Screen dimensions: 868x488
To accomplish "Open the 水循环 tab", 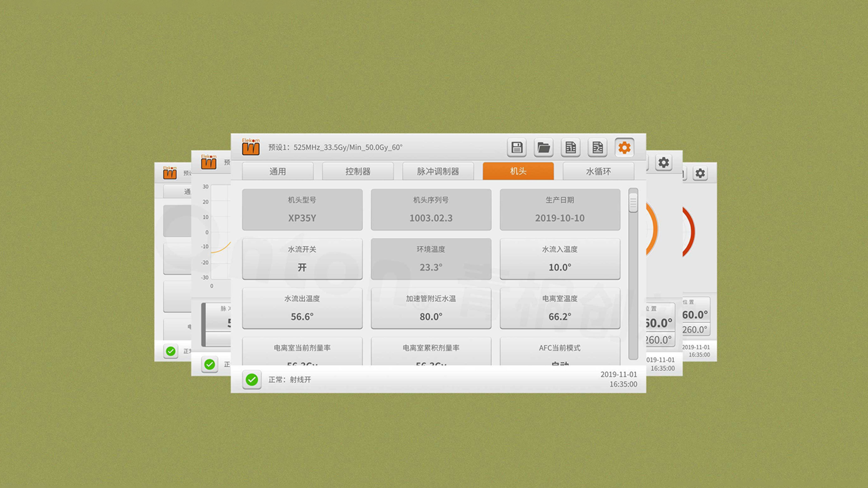I will coord(598,171).
